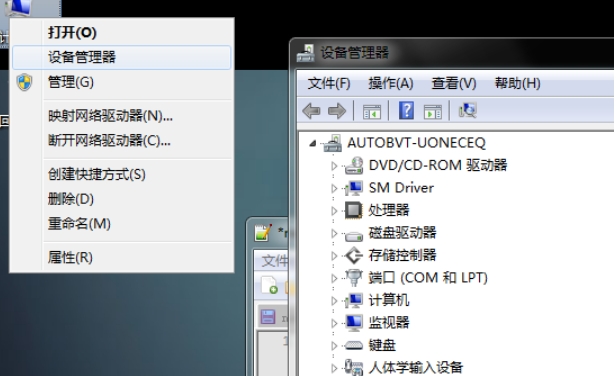Select the SM Driver text label

click(x=401, y=188)
